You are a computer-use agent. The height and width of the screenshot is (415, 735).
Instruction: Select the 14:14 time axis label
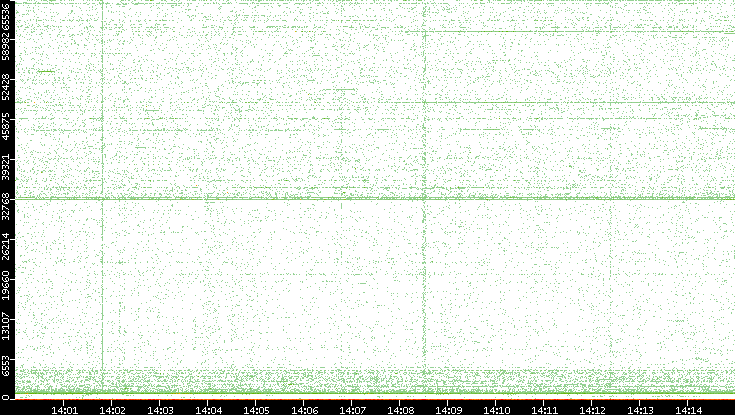click(688, 410)
